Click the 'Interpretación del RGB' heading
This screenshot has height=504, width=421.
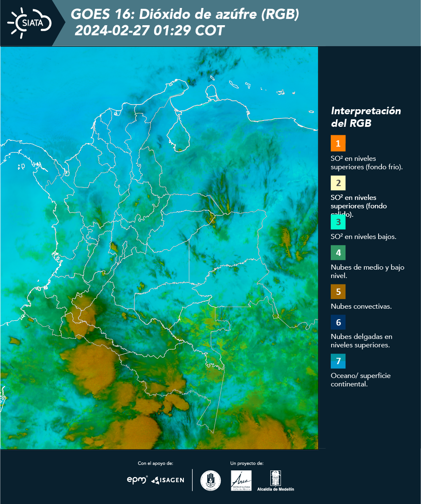pos(366,117)
